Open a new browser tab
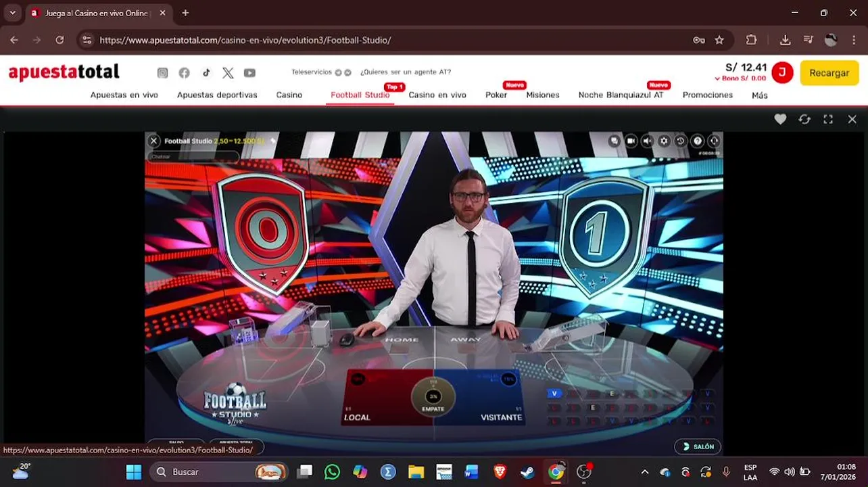 (185, 13)
